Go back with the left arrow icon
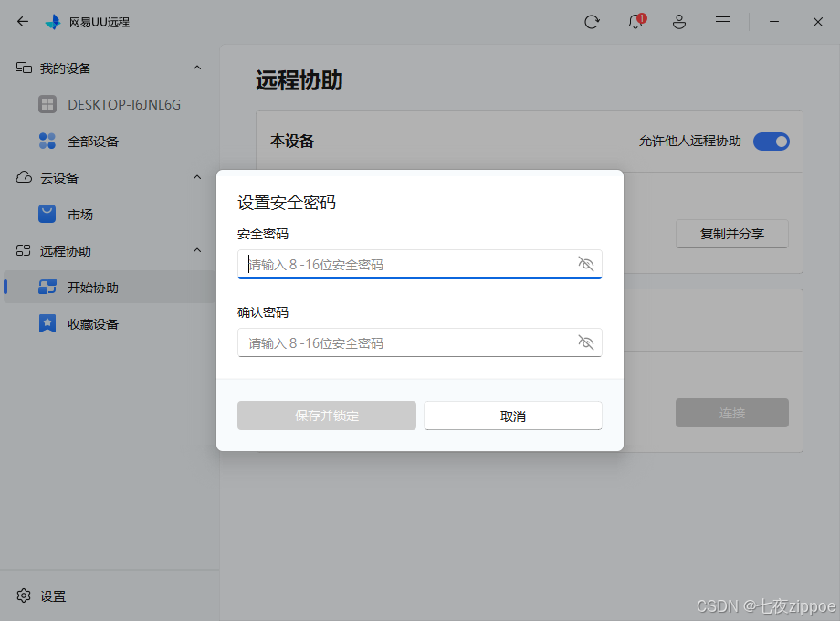 coord(23,21)
